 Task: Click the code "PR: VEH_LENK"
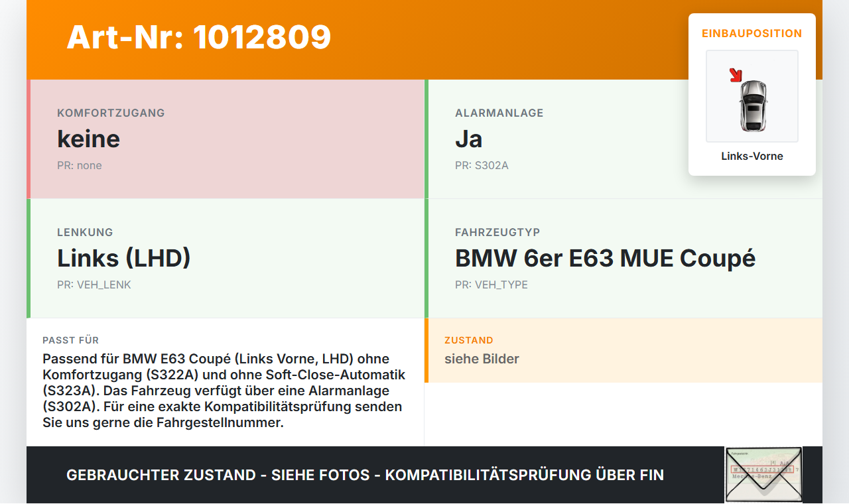pyautogui.click(x=94, y=284)
